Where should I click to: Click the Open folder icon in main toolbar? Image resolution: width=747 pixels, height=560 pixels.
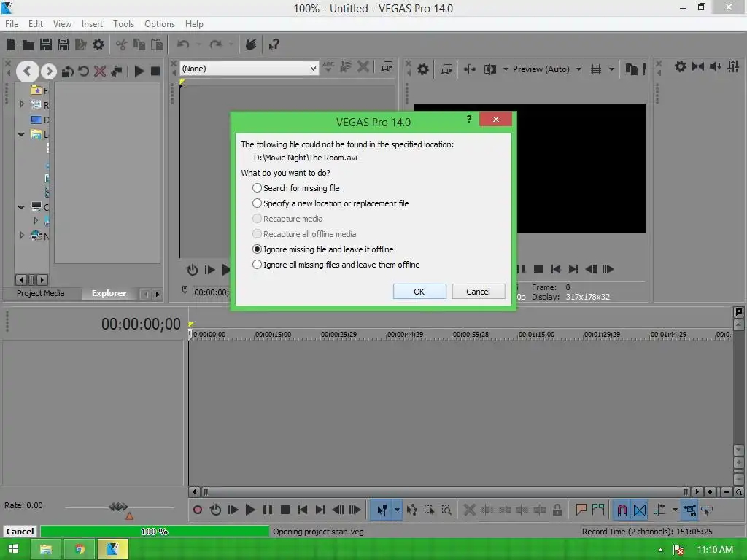pos(28,44)
